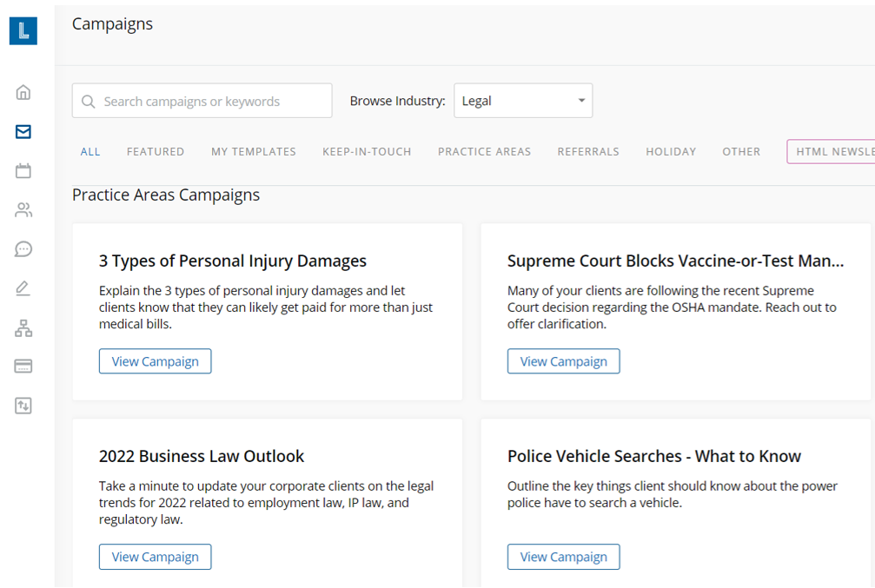Open the credit card billing icon
The image size is (875, 588).
(x=23, y=367)
